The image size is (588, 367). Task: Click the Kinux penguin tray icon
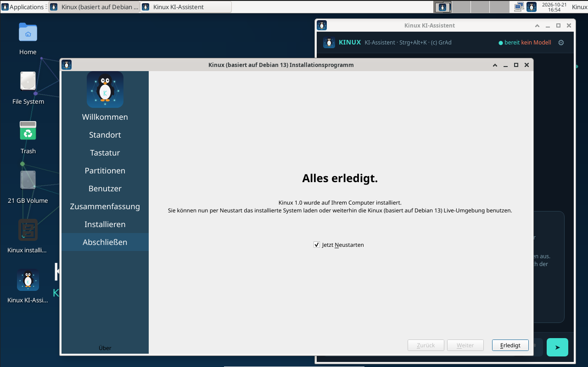[532, 7]
